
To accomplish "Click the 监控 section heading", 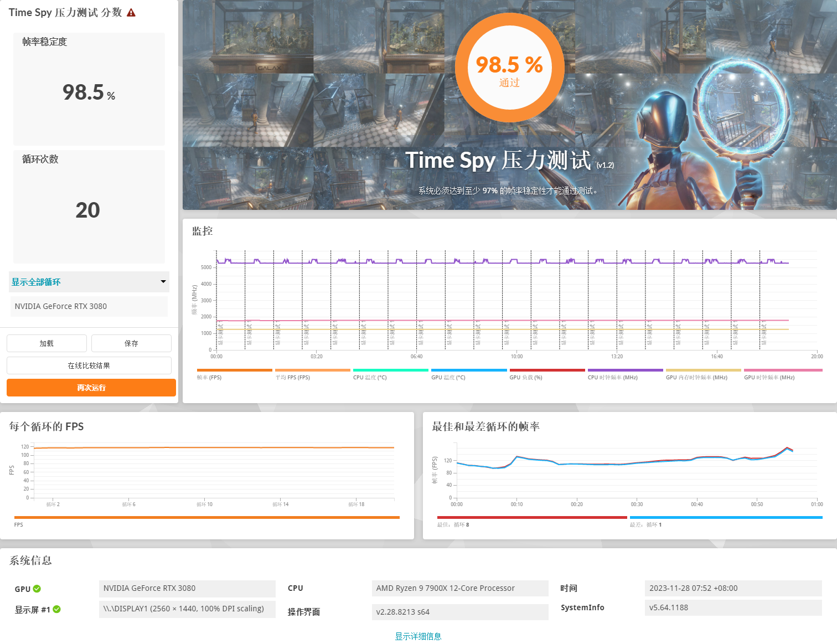I will 202,231.
